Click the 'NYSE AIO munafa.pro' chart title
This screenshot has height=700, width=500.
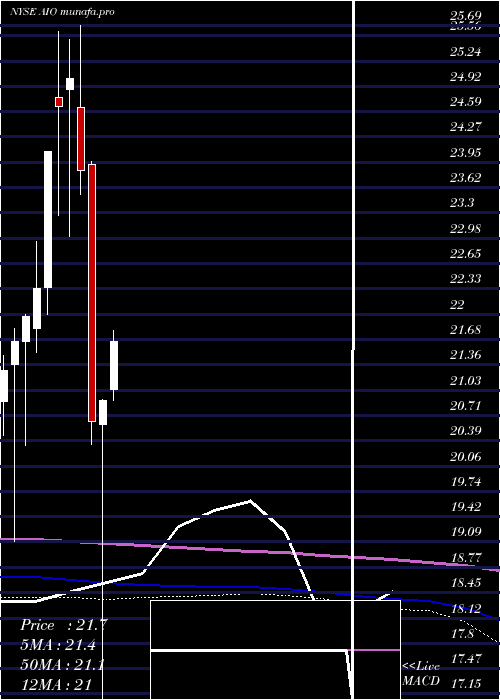pos(62,12)
